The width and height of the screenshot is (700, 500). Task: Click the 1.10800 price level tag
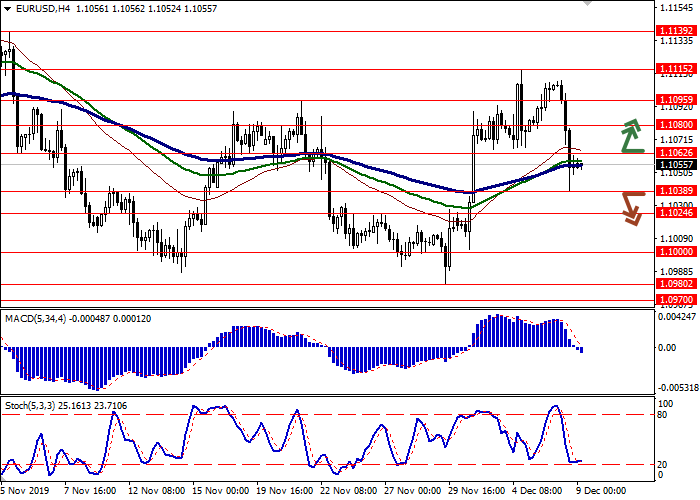pyautogui.click(x=676, y=126)
